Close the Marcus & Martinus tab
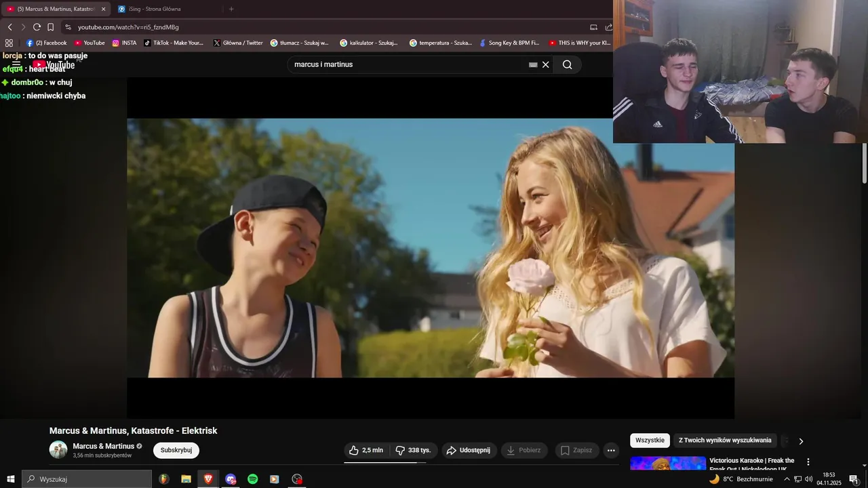The image size is (868, 488). 104,9
